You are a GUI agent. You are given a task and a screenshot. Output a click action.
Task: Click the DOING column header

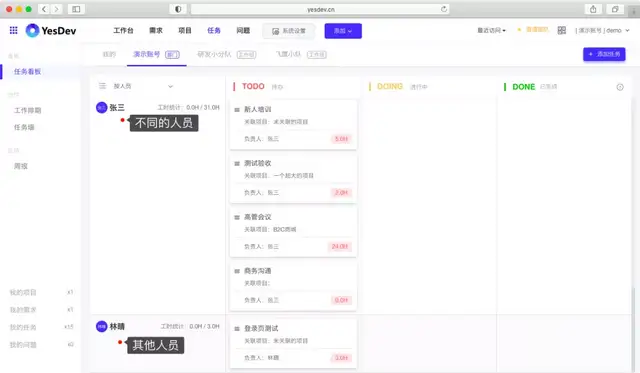coord(390,87)
